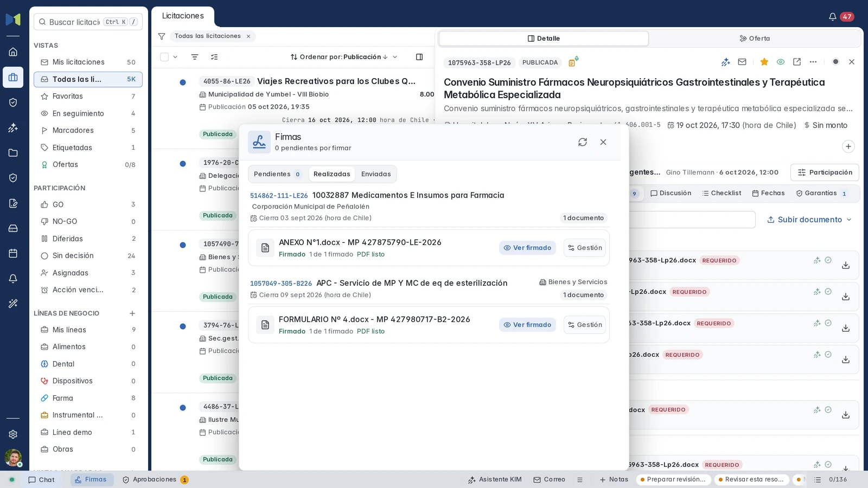868x488 pixels.
Task: Open Aprobaciones in the bottom bar
Action: click(x=155, y=480)
